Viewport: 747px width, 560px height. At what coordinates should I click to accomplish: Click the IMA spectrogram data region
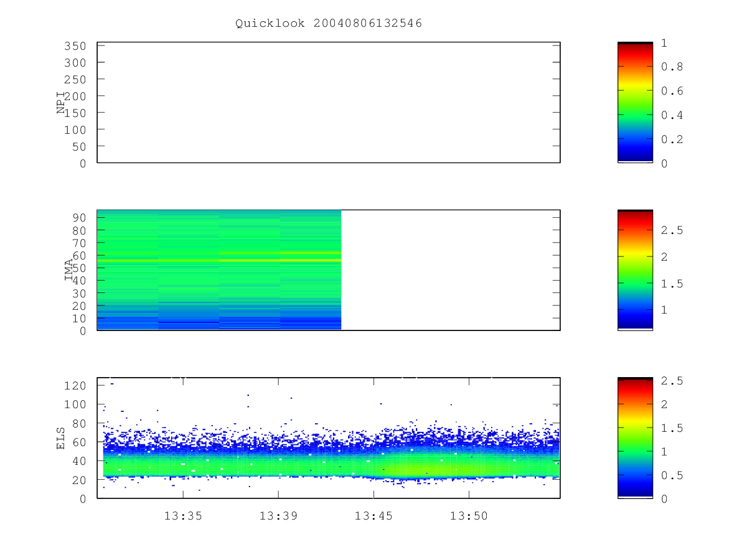pos(219,269)
